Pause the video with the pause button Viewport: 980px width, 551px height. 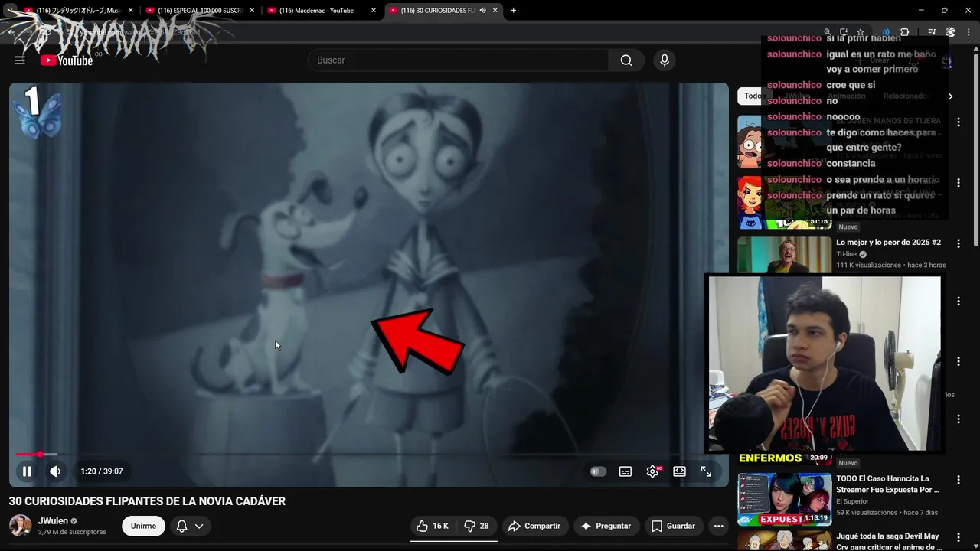[x=27, y=471]
